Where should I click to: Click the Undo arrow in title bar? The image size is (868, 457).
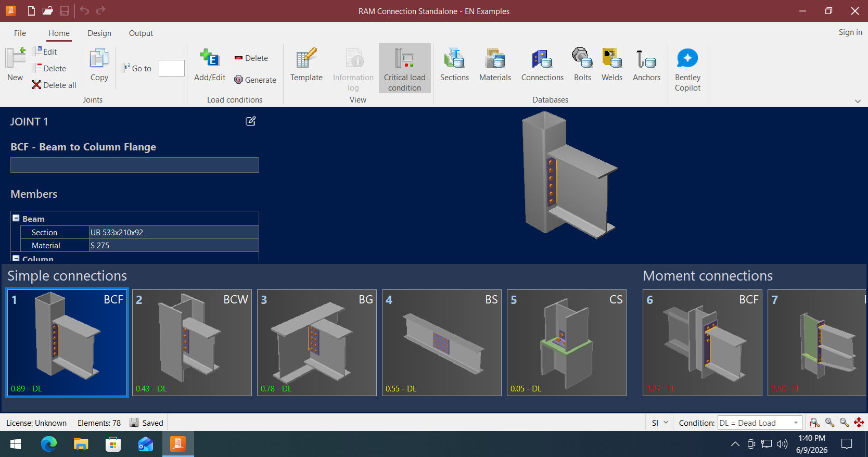(84, 10)
